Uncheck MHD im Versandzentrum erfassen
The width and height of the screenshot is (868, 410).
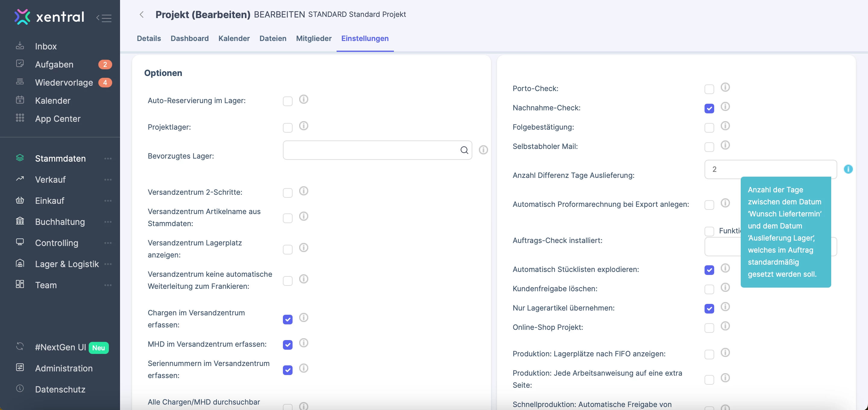pos(287,345)
